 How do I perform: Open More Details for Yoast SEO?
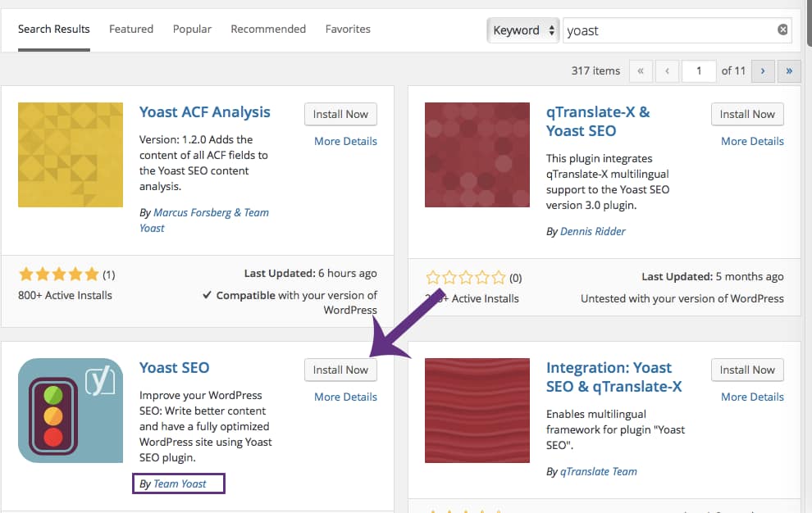345,397
